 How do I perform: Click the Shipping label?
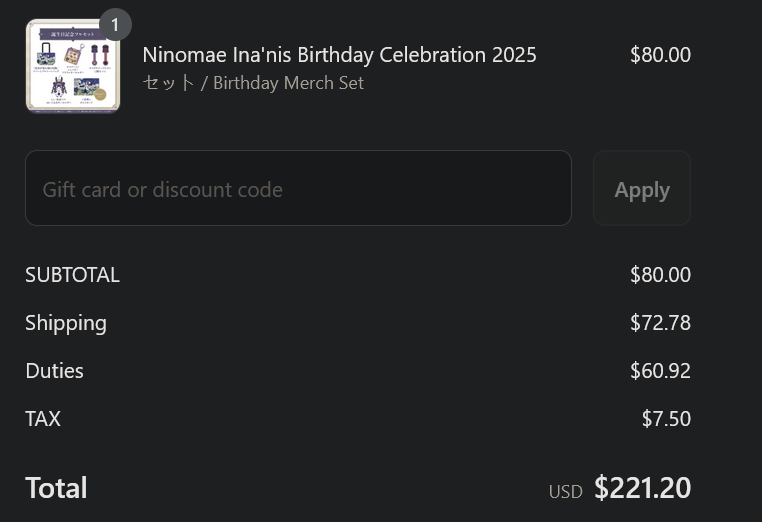click(x=66, y=323)
